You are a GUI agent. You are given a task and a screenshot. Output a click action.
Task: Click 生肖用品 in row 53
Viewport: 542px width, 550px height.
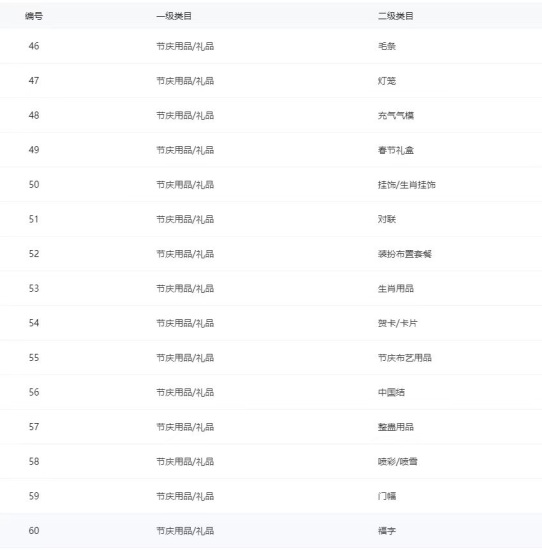396,289
